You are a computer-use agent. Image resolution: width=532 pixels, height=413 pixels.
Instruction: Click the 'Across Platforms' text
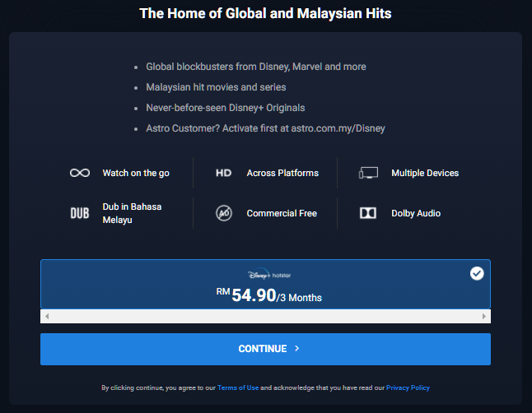(x=282, y=173)
